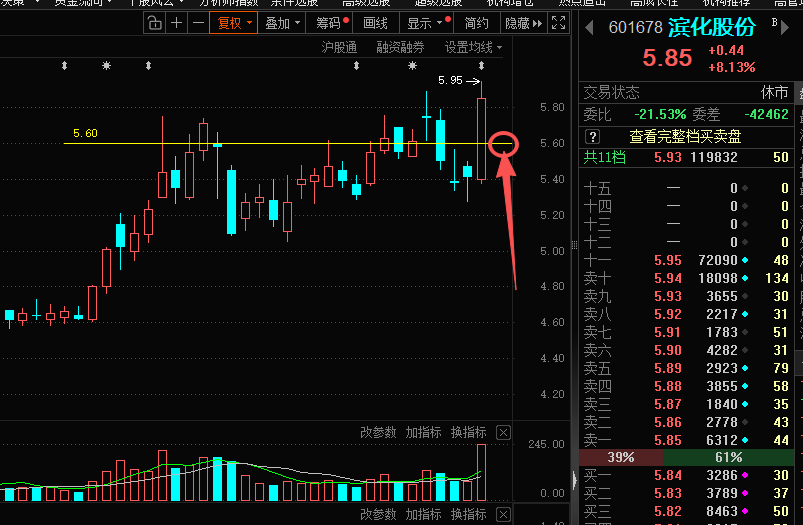
Task: Click diamond icon in 买一 row
Action: 745,475
